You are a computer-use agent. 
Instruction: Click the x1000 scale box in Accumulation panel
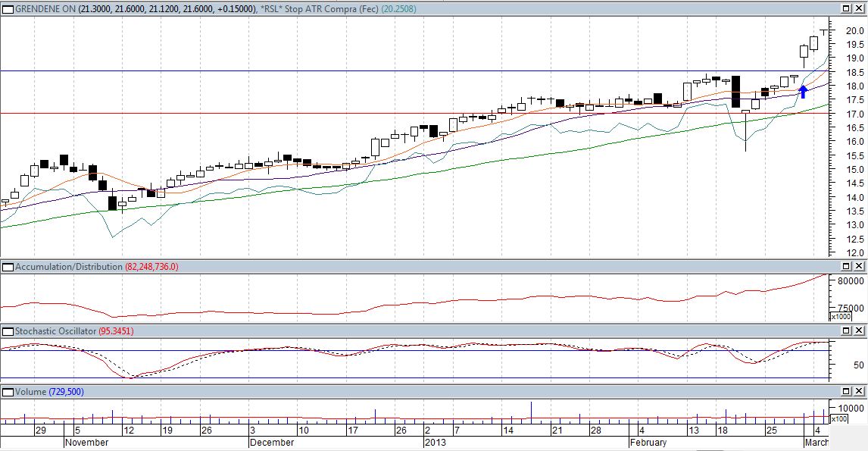pos(840,317)
